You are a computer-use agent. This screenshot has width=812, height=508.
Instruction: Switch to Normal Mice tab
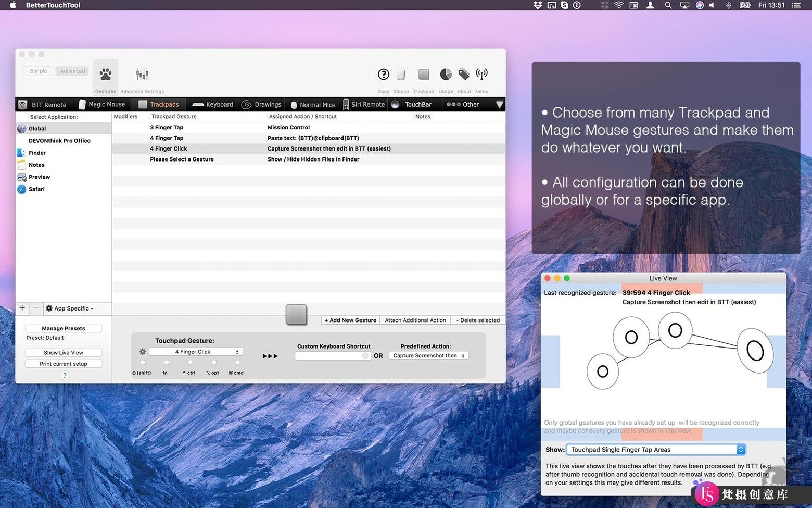312,105
